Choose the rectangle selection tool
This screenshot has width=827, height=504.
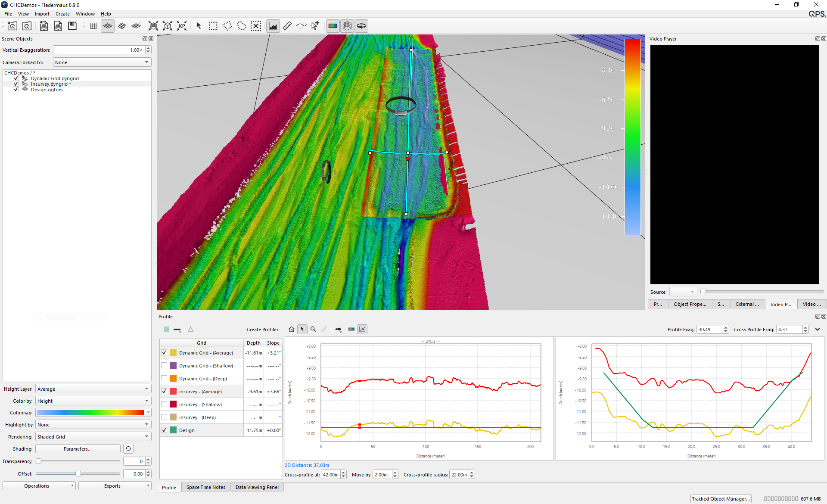tap(213, 26)
